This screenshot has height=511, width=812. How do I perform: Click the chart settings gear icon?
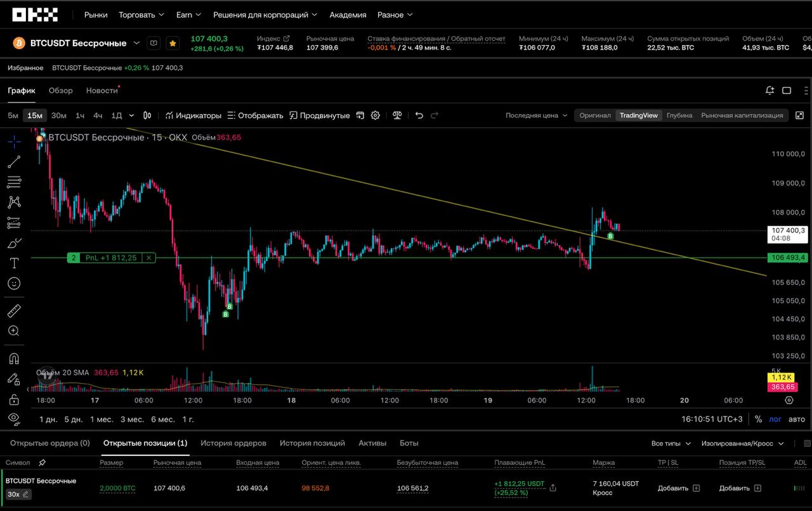pos(376,116)
